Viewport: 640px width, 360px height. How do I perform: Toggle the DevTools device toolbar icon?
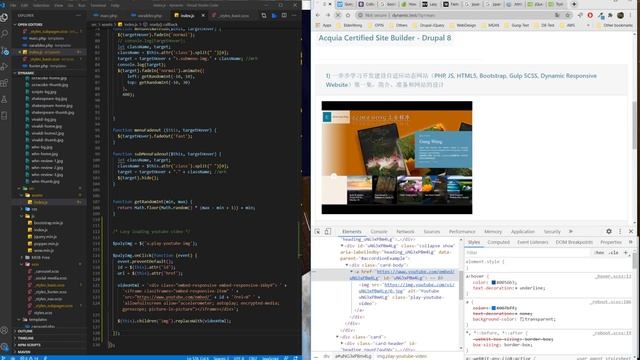click(327, 231)
